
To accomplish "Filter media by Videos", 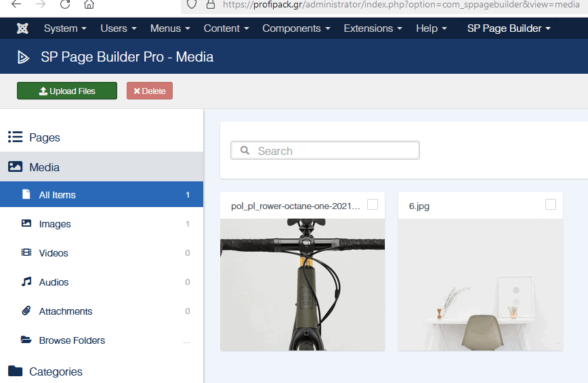I will pos(102,253).
